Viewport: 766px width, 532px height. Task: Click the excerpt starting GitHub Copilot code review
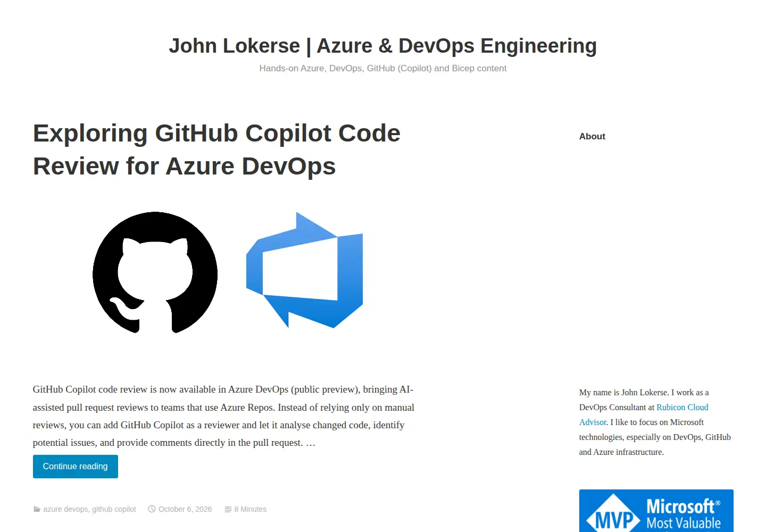(223, 416)
